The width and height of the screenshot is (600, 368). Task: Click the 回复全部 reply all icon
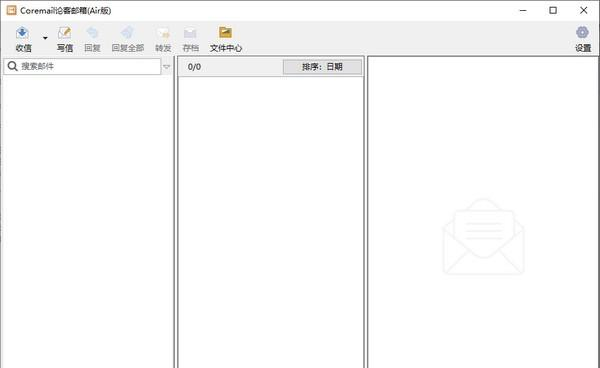coord(127,33)
